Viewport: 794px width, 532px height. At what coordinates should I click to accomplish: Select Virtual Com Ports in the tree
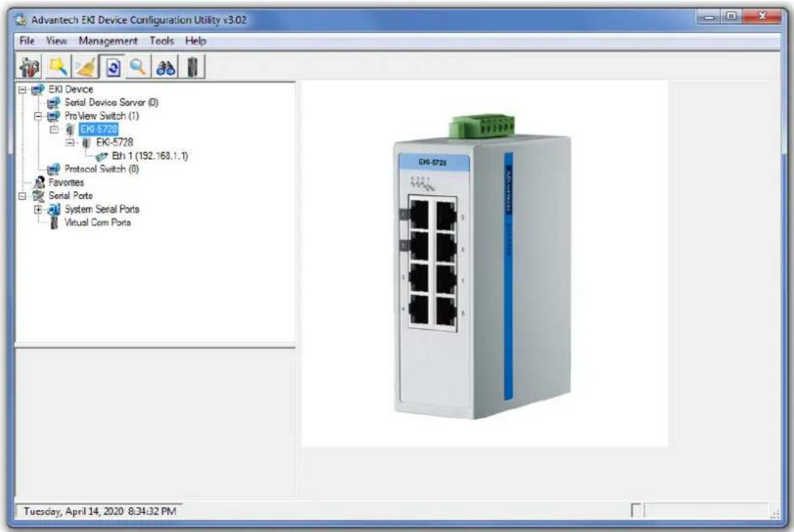point(98,223)
